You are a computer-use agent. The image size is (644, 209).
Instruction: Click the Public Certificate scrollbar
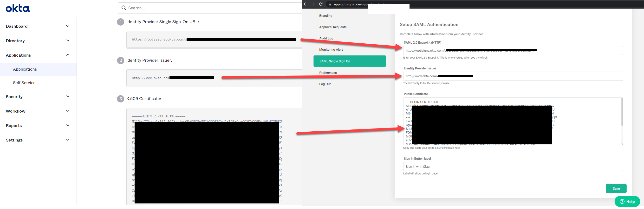tap(622, 112)
